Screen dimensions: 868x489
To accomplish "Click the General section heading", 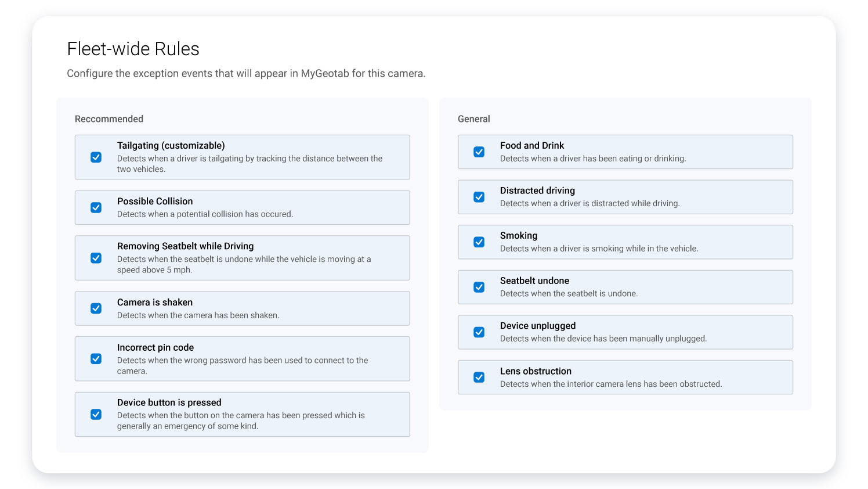I will (x=473, y=119).
